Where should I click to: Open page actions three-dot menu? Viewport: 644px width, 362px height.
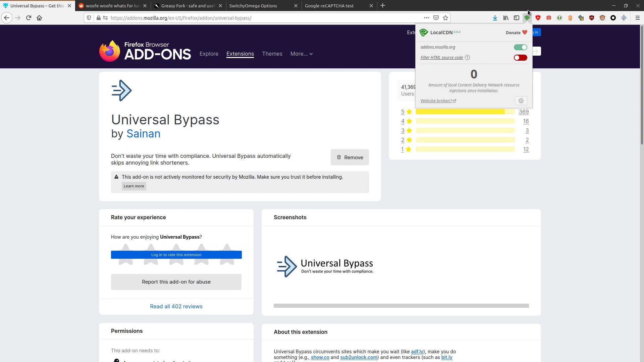426,18
